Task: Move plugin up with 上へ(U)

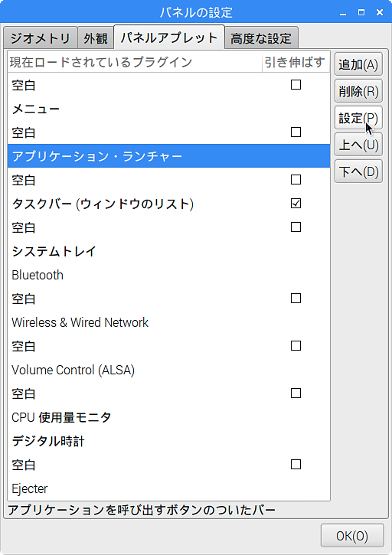Action: [x=358, y=145]
